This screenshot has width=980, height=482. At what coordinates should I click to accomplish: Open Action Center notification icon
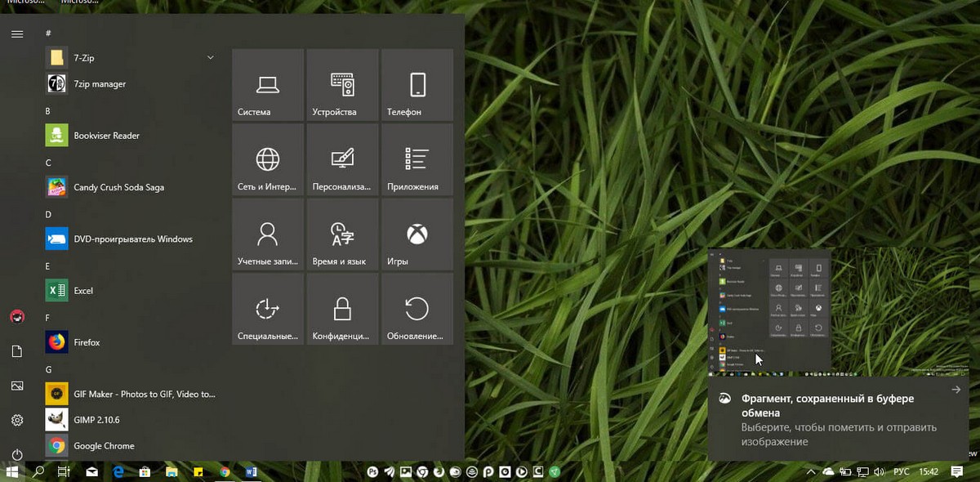point(957,471)
